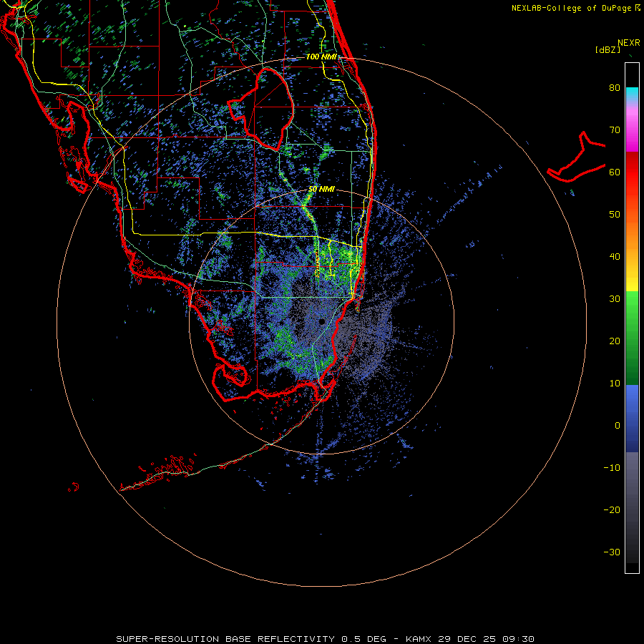Click the 50 value on the dBZ scale
The width and height of the screenshot is (644, 644).
[x=615, y=215]
